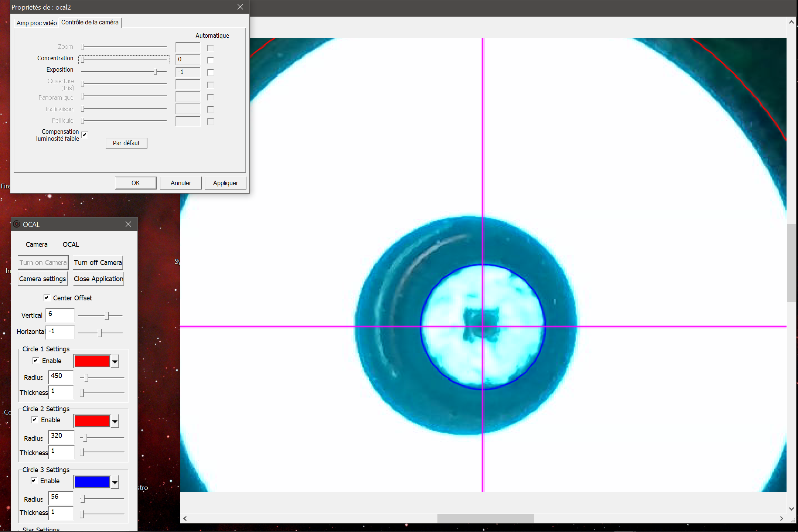
Task: Open Circle 1 color dropdown arrow
Action: [x=115, y=361]
